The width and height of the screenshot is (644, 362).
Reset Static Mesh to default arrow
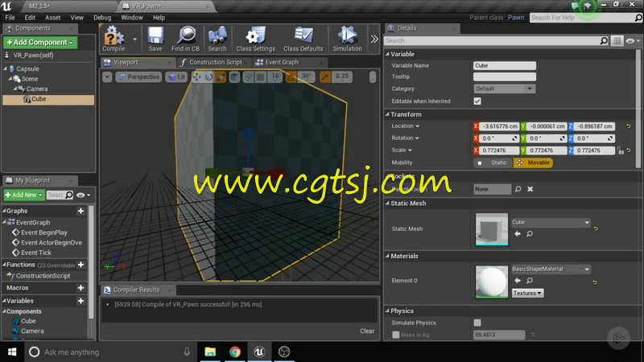[x=596, y=228]
